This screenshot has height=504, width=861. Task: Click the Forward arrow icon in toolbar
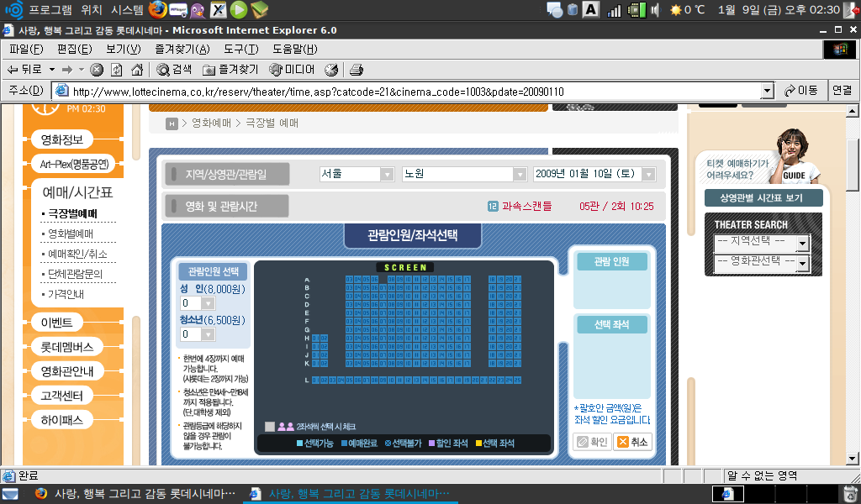(67, 70)
